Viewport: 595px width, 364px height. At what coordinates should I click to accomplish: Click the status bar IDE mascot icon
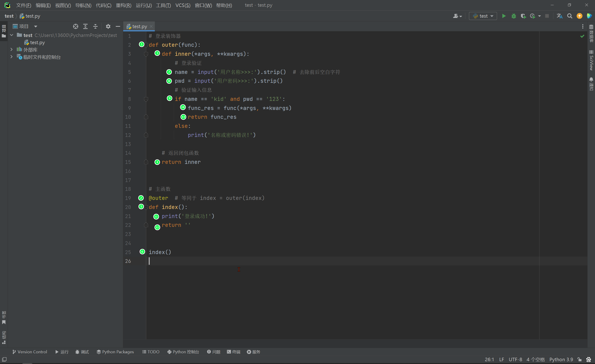click(588, 359)
